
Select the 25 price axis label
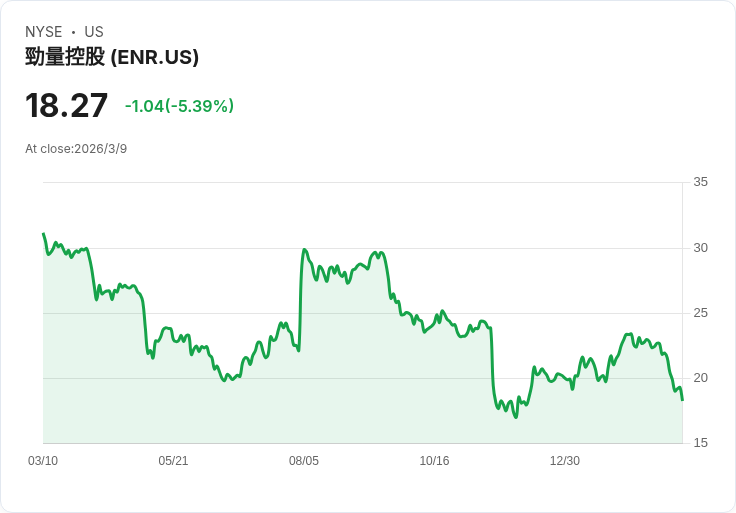coord(700,313)
